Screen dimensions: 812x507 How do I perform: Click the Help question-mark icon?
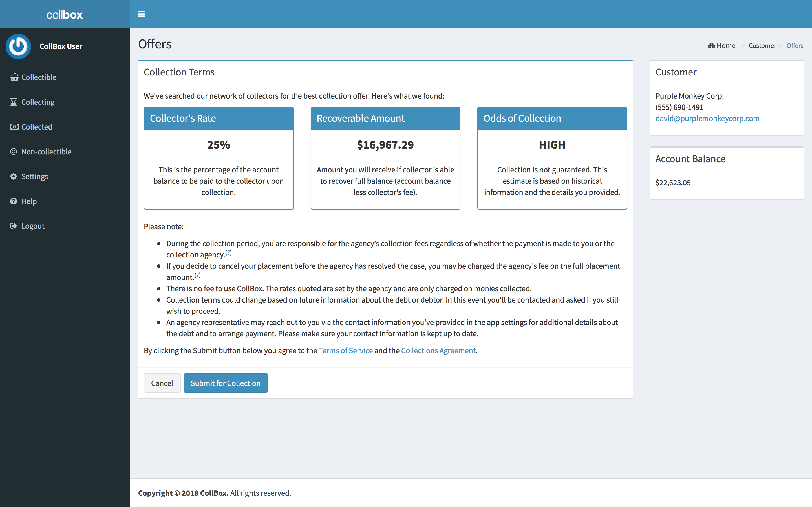click(x=14, y=201)
